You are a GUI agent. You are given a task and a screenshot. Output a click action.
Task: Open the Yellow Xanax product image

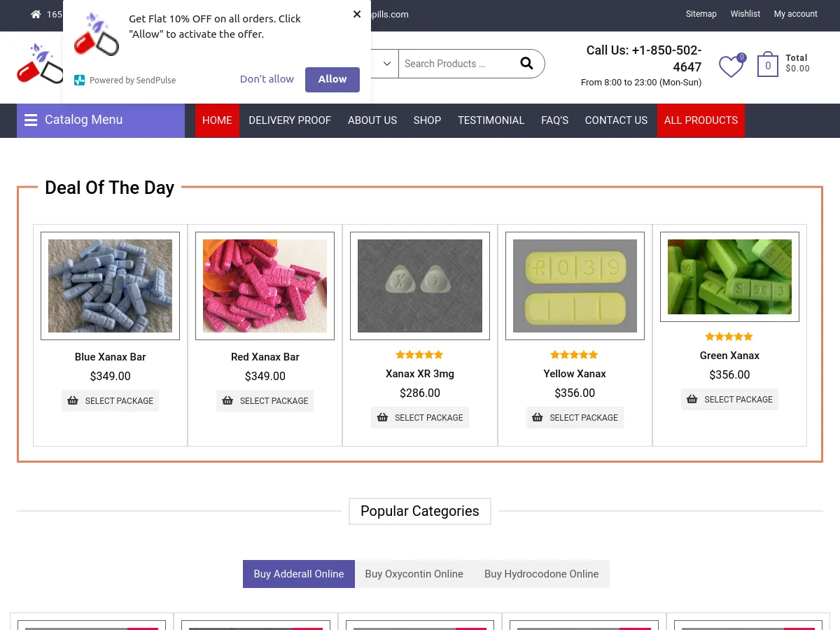(x=575, y=286)
